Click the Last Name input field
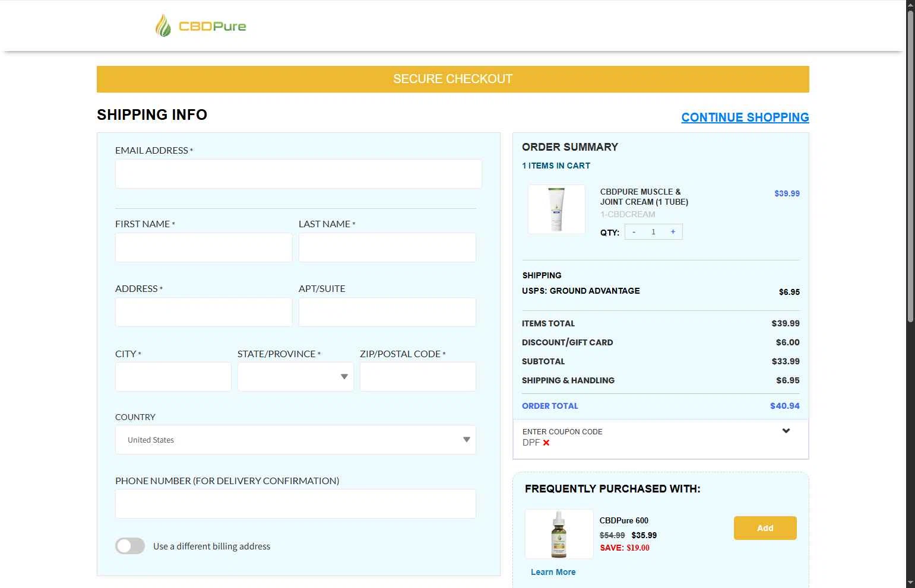Image resolution: width=915 pixels, height=588 pixels. (x=387, y=247)
